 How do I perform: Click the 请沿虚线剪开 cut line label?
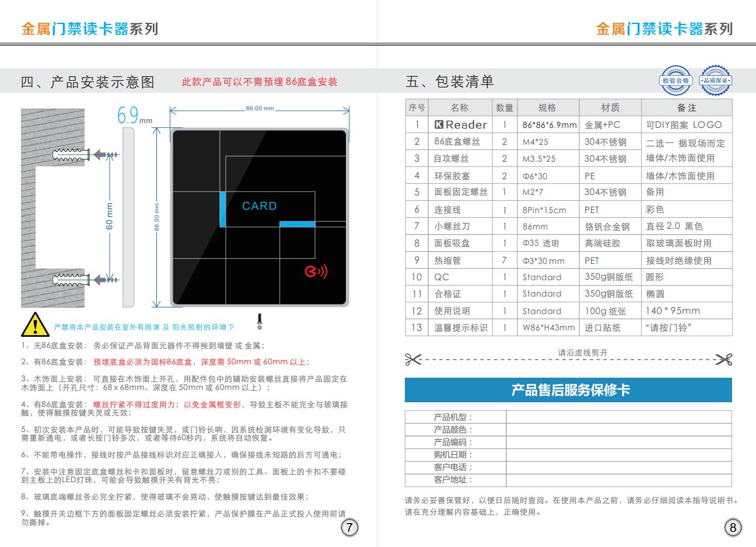(583, 353)
